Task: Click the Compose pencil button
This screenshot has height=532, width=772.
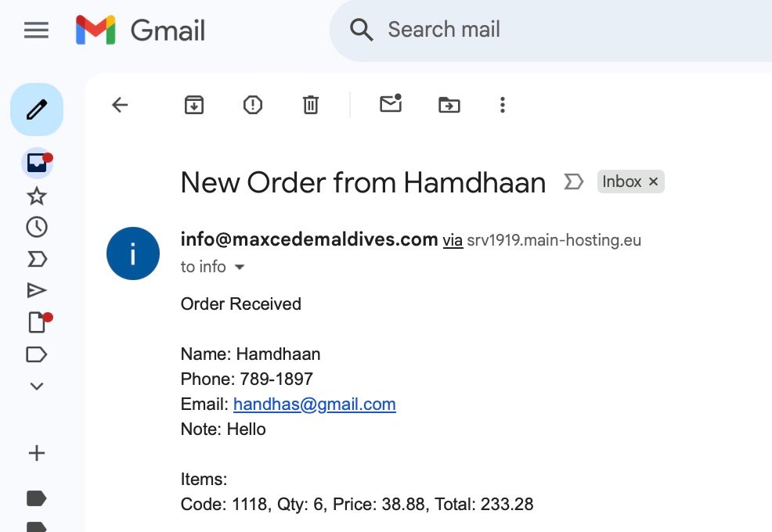Action: click(37, 110)
